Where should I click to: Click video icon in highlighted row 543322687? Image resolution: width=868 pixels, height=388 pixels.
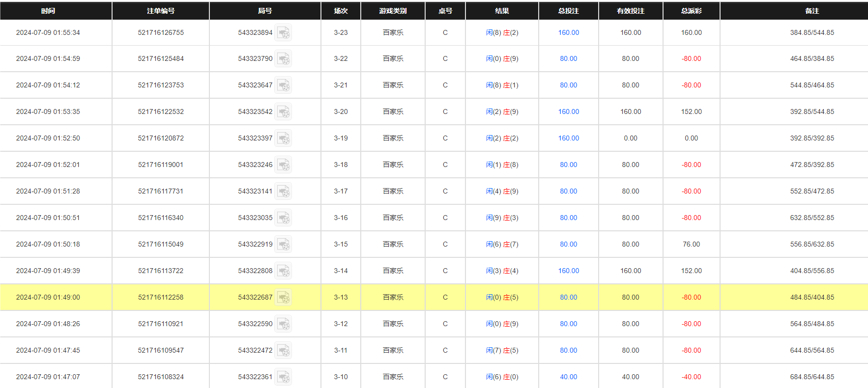pyautogui.click(x=284, y=298)
